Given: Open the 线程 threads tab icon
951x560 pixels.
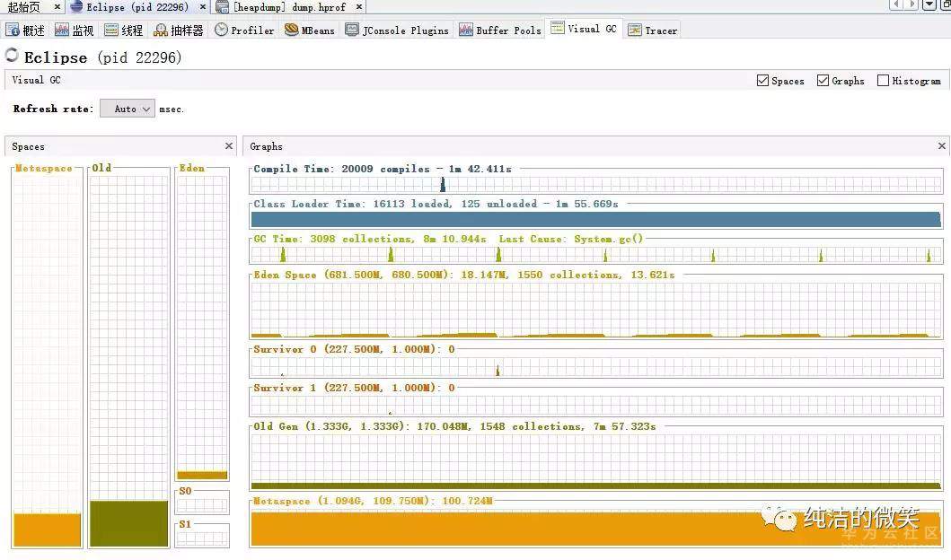Looking at the screenshot, I should click(111, 31).
